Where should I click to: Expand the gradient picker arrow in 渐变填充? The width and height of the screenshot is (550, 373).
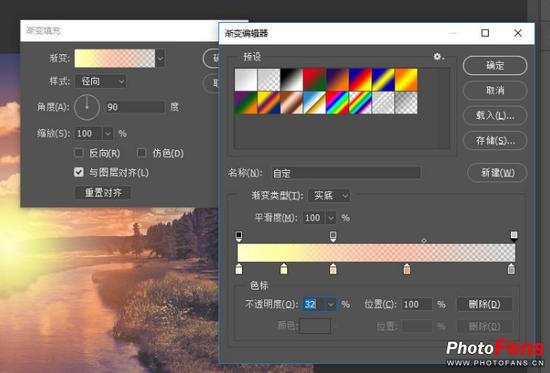click(x=160, y=58)
